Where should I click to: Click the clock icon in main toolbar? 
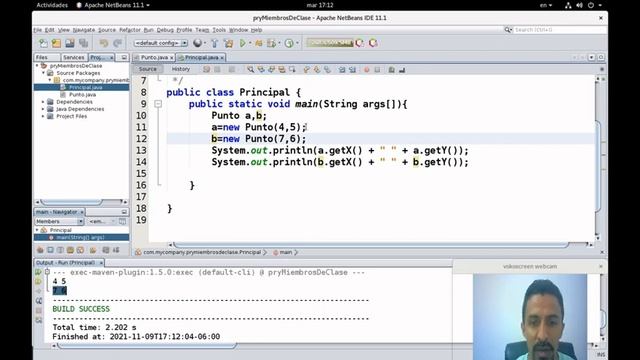pyautogui.click(x=289, y=43)
